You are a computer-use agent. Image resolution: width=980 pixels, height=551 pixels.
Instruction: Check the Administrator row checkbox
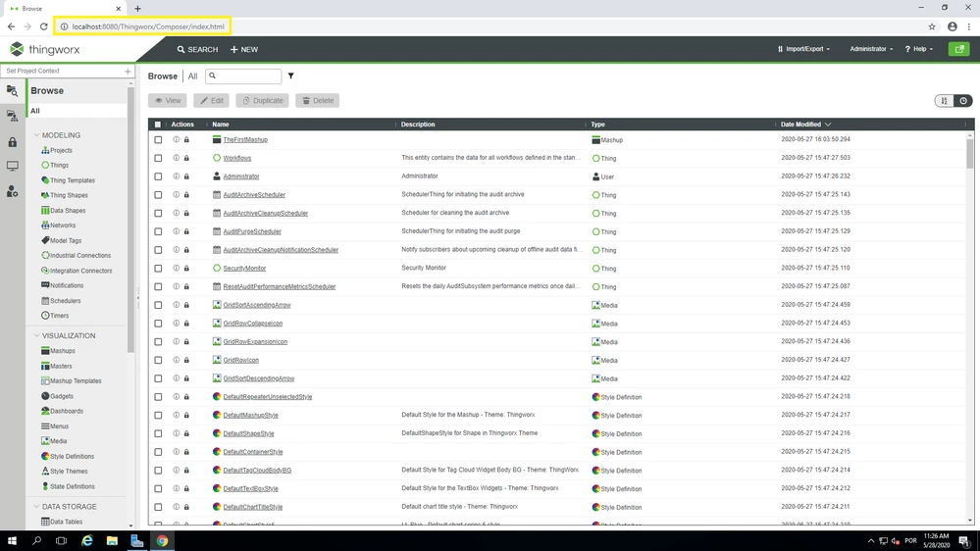(x=158, y=176)
